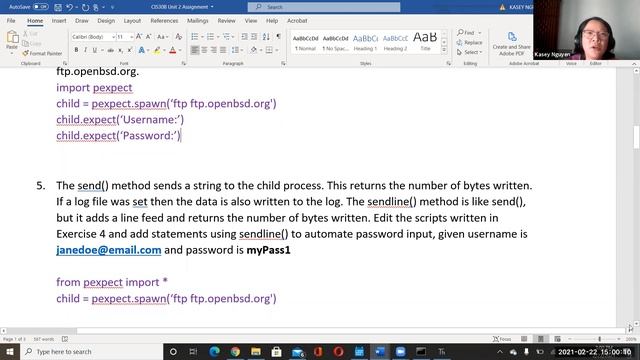Apply the Title style
Viewport: 640px width, 360px height.
425,42
